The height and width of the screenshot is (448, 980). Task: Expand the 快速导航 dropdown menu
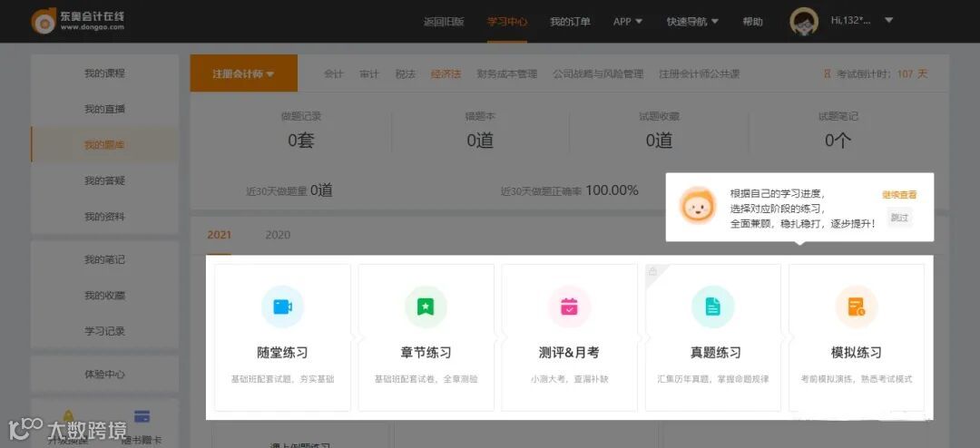692,21
